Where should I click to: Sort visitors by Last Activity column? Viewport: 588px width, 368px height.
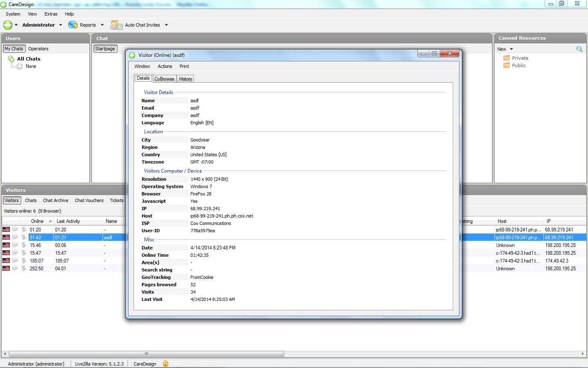(x=68, y=221)
